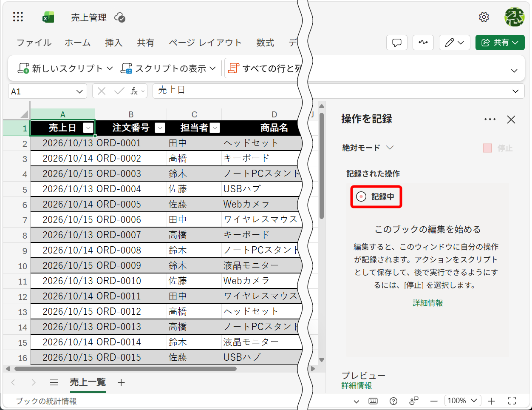The image size is (532, 410).
Task: Collapse the ribbon with the chevron
Action: tap(514, 71)
